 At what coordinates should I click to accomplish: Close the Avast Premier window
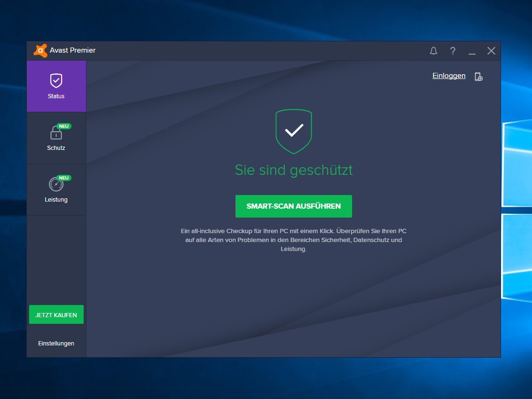click(491, 51)
